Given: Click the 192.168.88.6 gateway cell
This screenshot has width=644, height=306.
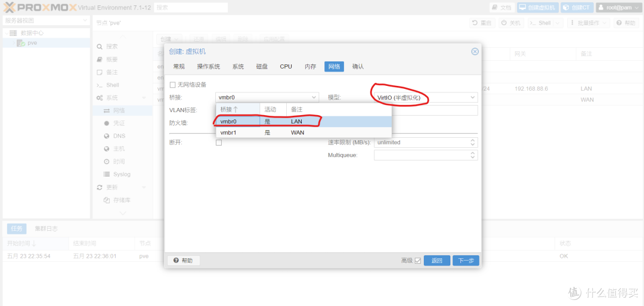Looking at the screenshot, I should [531, 89].
